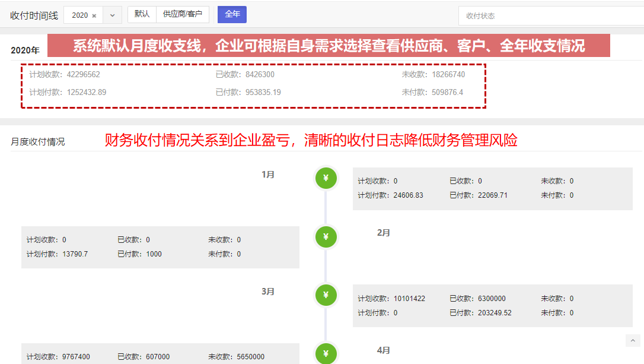Click March 计划收款: 10101422 value
The width and height of the screenshot is (644, 364).
tap(391, 299)
